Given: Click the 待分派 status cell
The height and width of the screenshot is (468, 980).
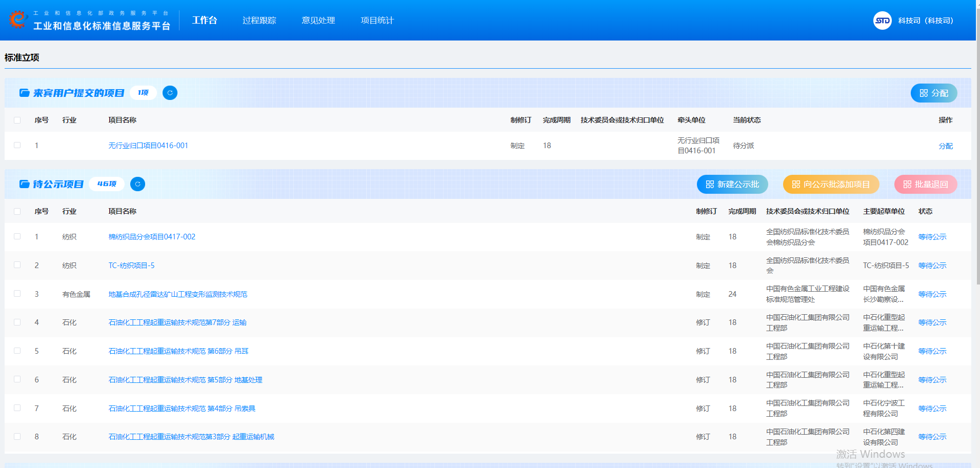Looking at the screenshot, I should click(744, 146).
